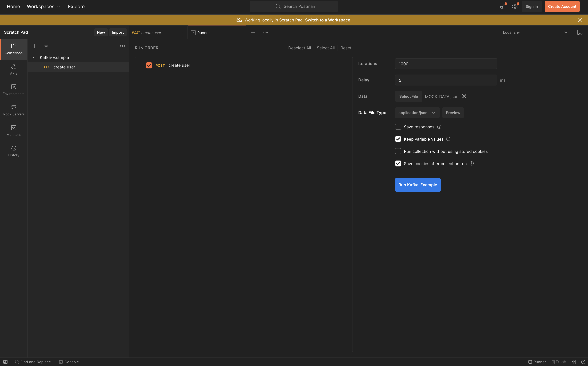Uncheck Keep variable values
Image resolution: width=588 pixels, height=366 pixels.
click(x=398, y=139)
